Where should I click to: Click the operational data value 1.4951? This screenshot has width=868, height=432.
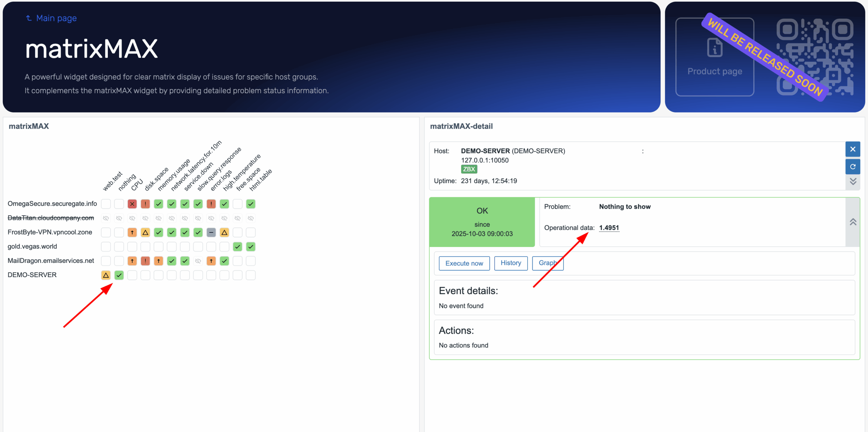click(x=609, y=228)
